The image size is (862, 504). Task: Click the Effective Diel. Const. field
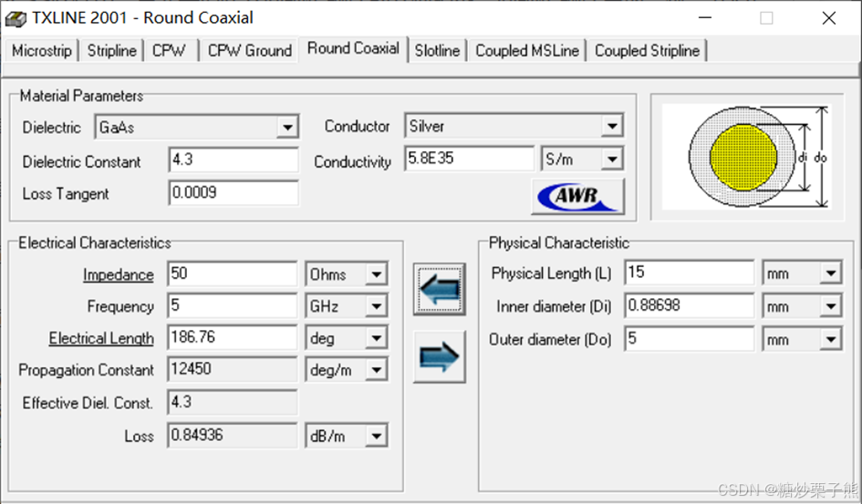click(x=232, y=403)
